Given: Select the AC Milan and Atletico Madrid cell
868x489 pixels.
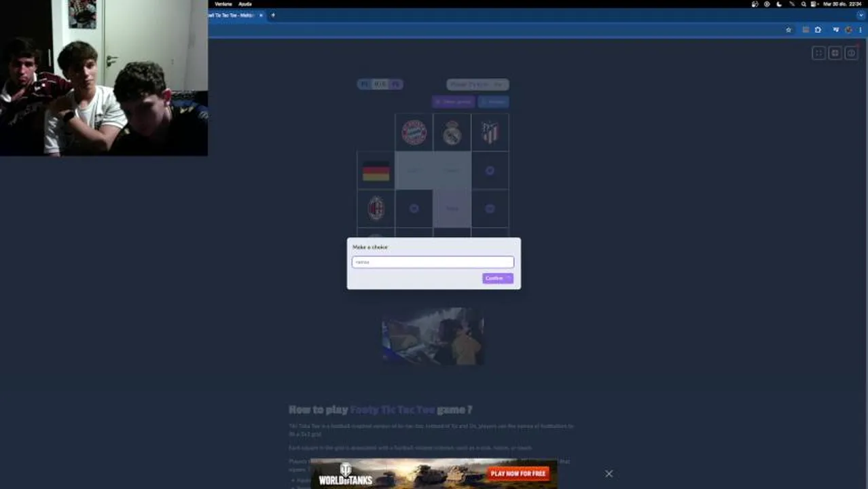Looking at the screenshot, I should [x=490, y=209].
